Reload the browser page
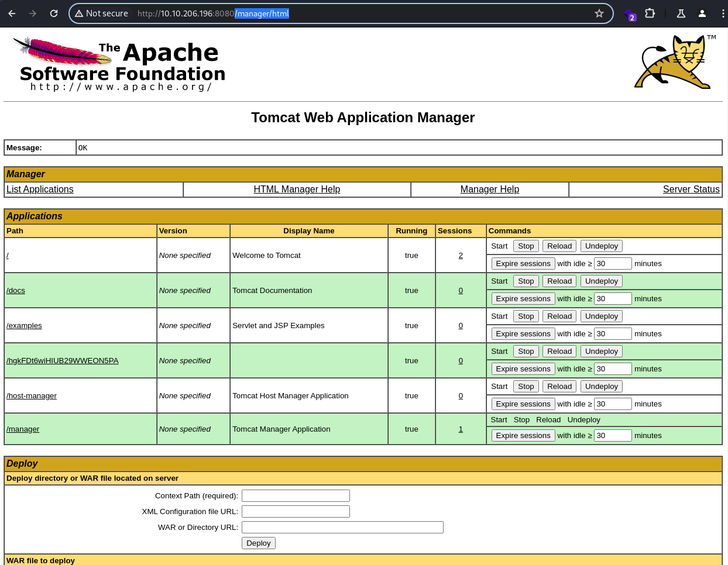Viewport: 728px width, 565px height. click(x=54, y=13)
